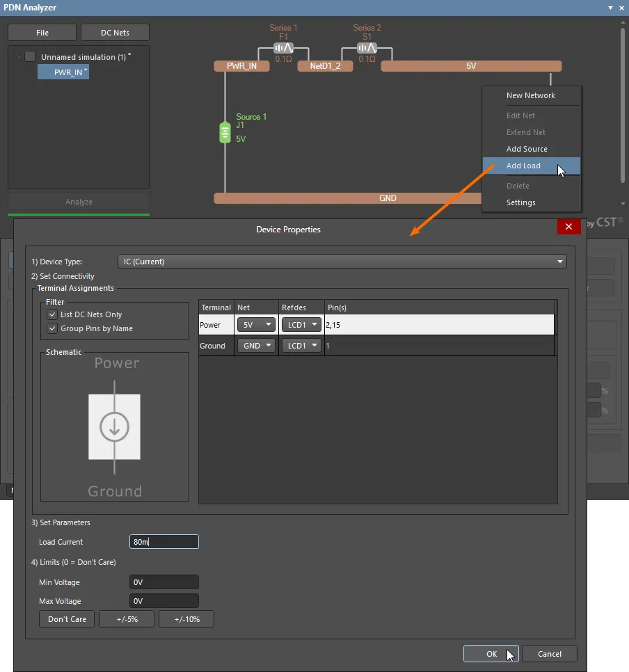Open the Power terminal Refdes LCD1 dropdown
Viewport: 629px width, 672px height.
[301, 325]
